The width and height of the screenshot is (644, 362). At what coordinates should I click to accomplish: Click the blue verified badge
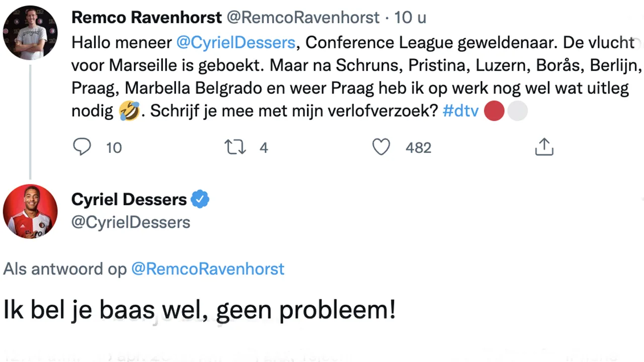click(200, 200)
